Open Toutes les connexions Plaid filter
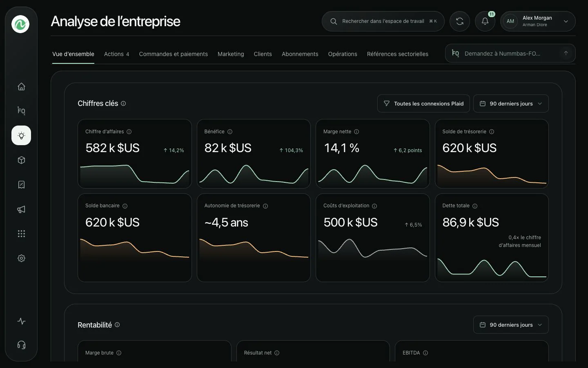The width and height of the screenshot is (588, 368). 423,103
